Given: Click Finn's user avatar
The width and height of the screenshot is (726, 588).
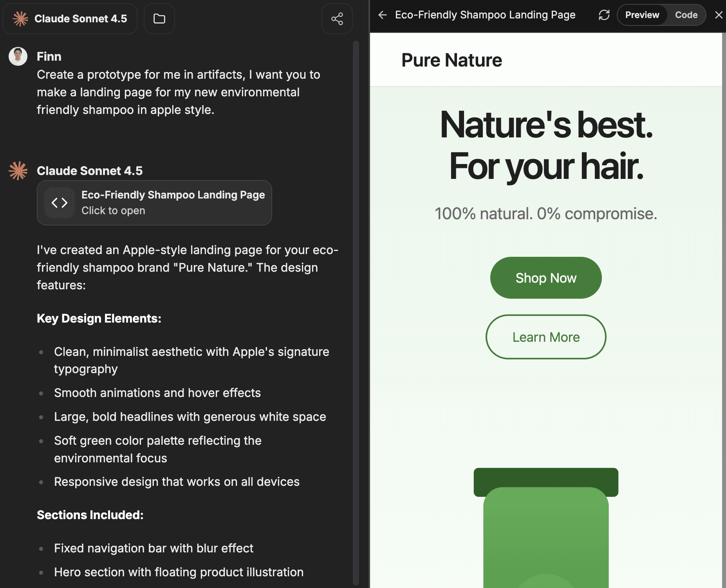Looking at the screenshot, I should [18, 56].
